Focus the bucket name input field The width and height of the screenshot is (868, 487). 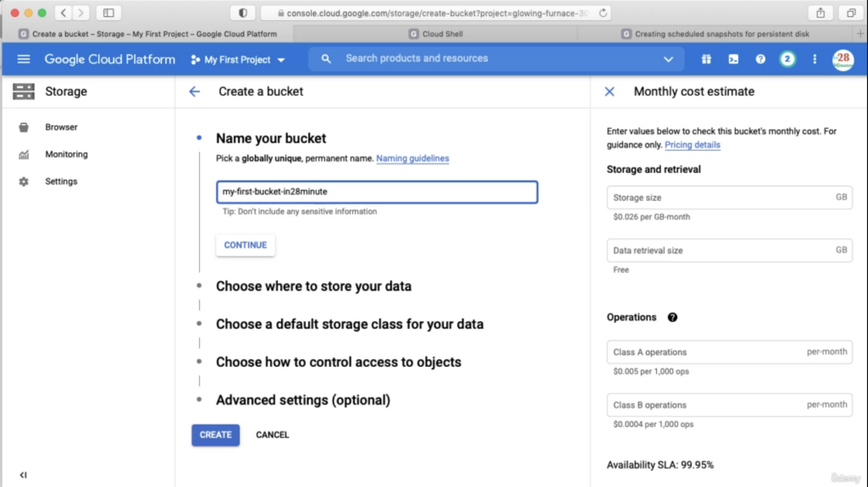click(x=377, y=192)
